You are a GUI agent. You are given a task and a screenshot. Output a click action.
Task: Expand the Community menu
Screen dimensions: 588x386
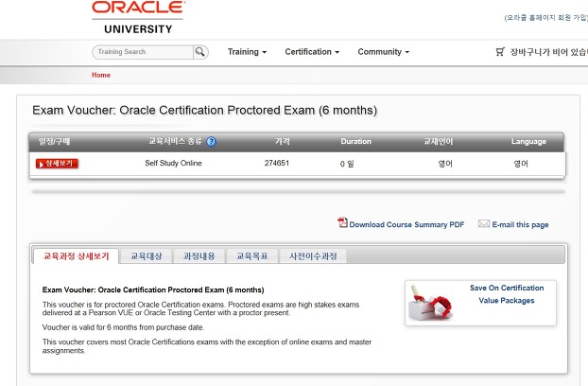pyautogui.click(x=383, y=52)
